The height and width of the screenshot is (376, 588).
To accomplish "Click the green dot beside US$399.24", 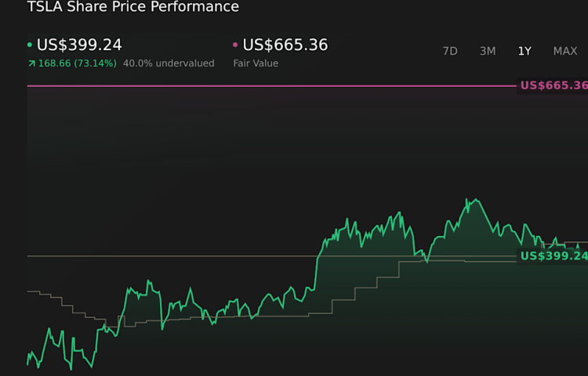I will [x=30, y=45].
